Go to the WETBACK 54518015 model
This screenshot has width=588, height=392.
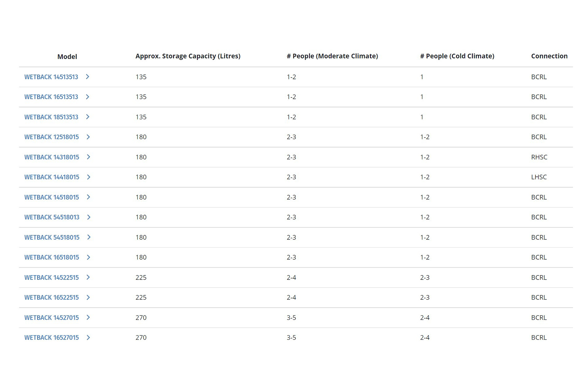click(52, 238)
